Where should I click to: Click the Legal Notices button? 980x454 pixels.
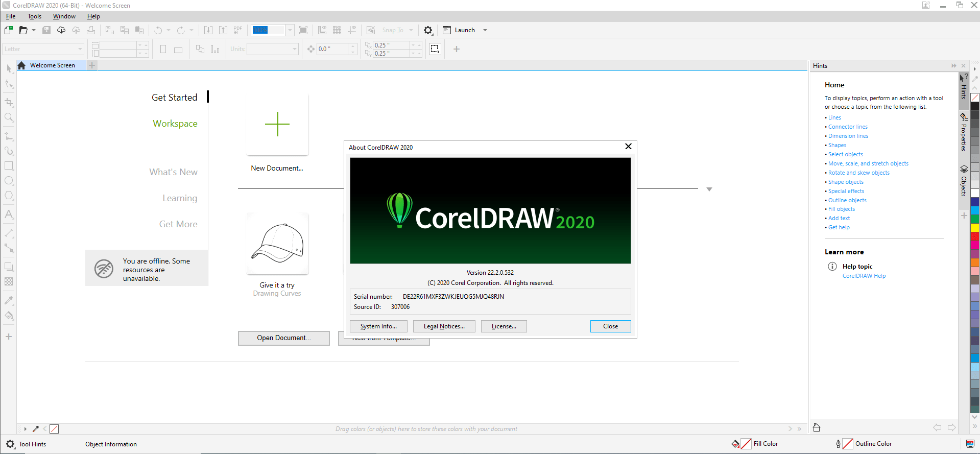pyautogui.click(x=444, y=326)
